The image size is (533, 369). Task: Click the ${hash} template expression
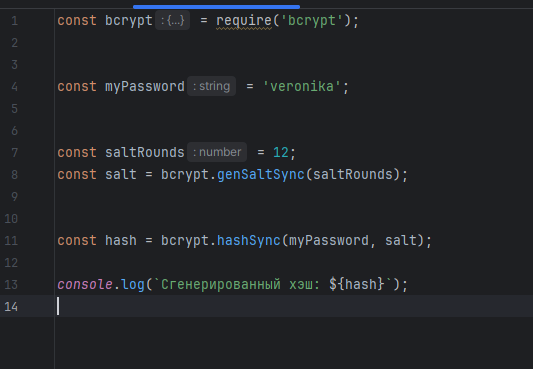click(x=357, y=284)
